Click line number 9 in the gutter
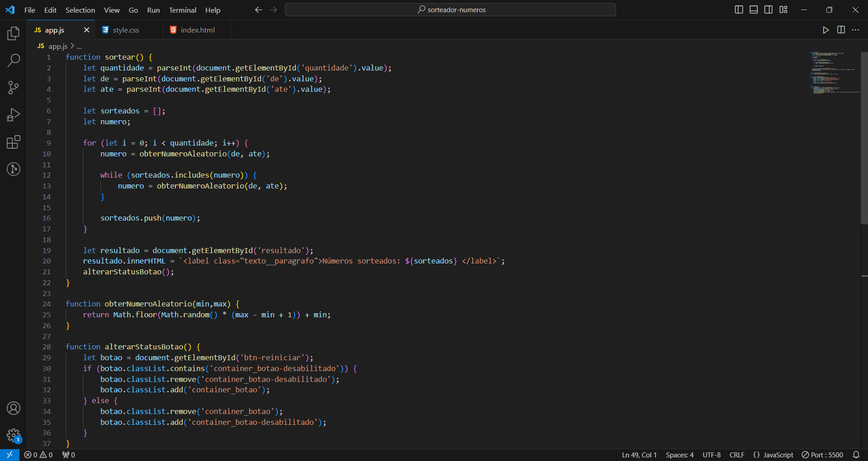This screenshot has width=868, height=461. 48,143
